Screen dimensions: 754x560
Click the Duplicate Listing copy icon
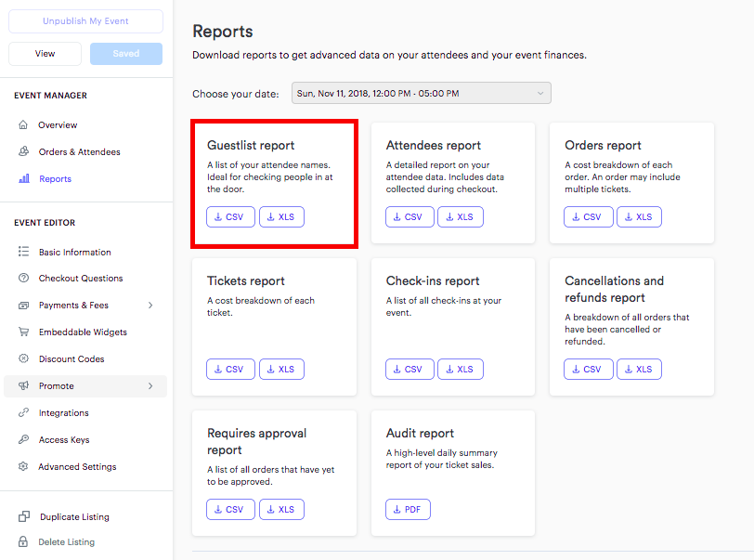point(24,516)
